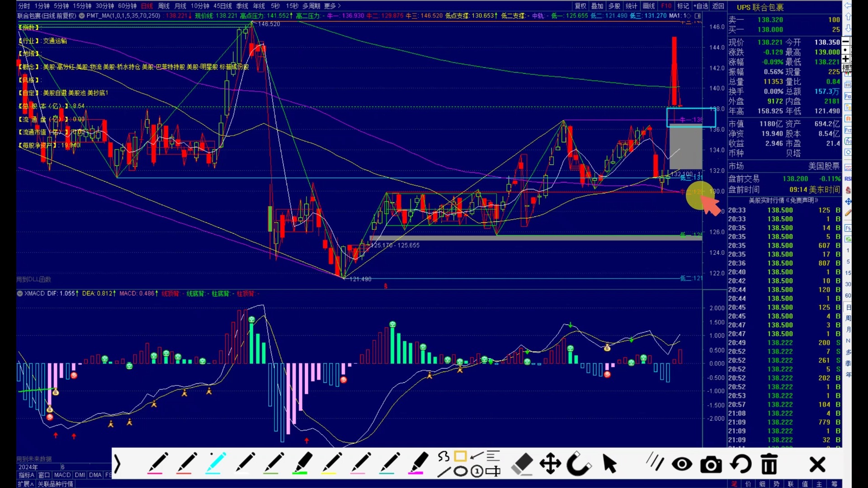
Task: Select the yellow-underlined pen tool
Action: click(x=331, y=464)
